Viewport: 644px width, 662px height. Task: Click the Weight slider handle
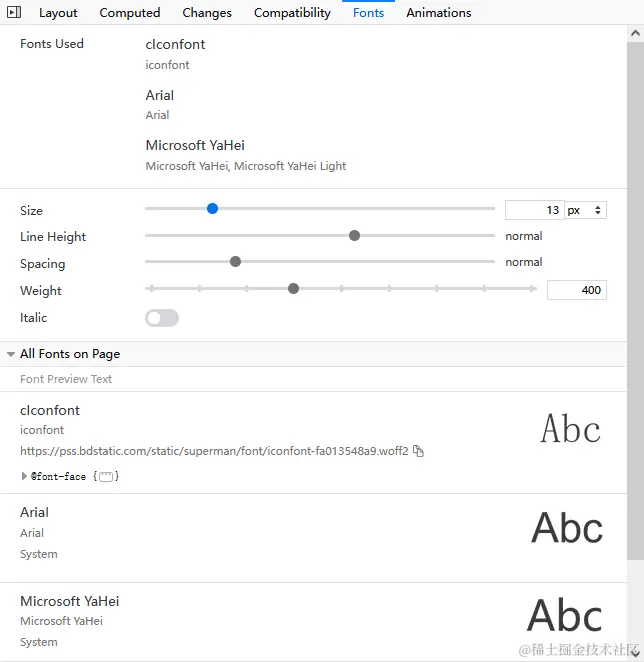click(x=293, y=289)
